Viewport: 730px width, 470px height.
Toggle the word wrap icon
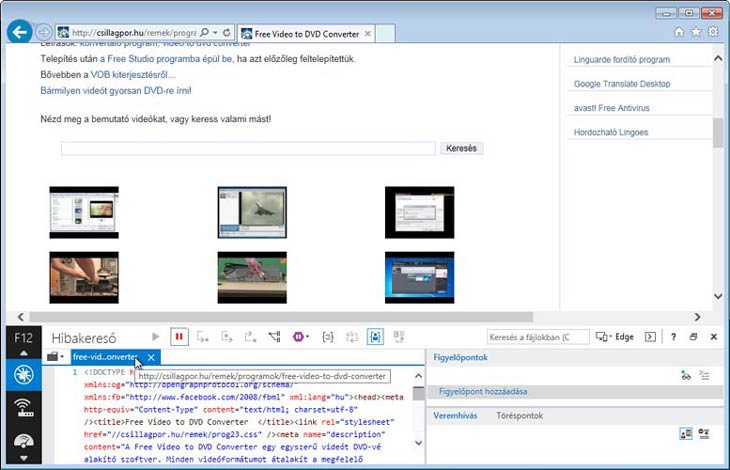click(x=351, y=336)
